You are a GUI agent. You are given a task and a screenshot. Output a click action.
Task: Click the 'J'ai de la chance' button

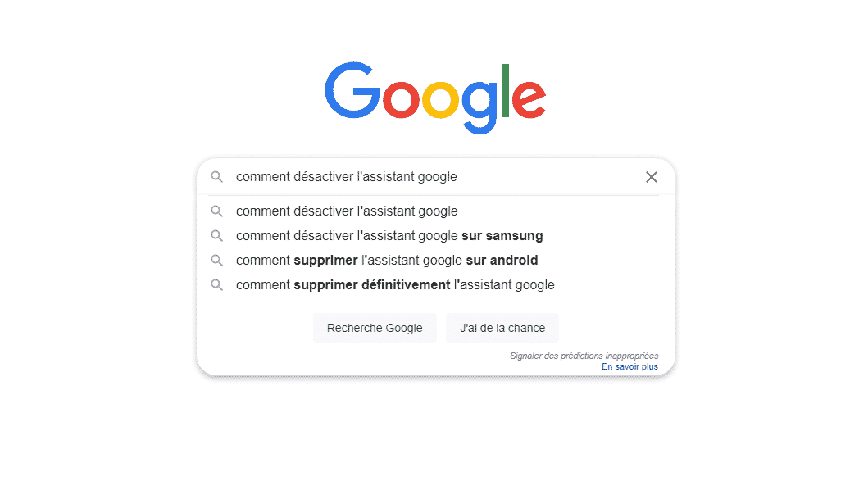(x=502, y=328)
